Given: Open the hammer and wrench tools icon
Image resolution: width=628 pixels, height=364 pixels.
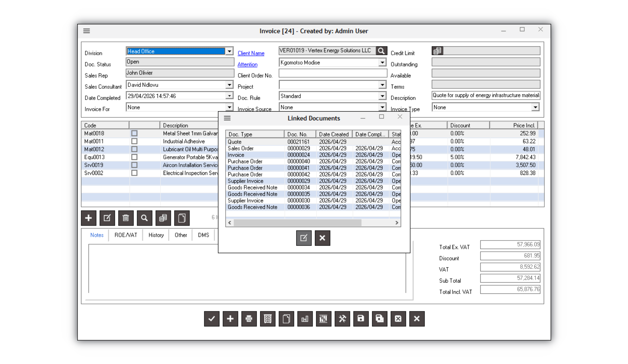Looking at the screenshot, I should coord(342,319).
